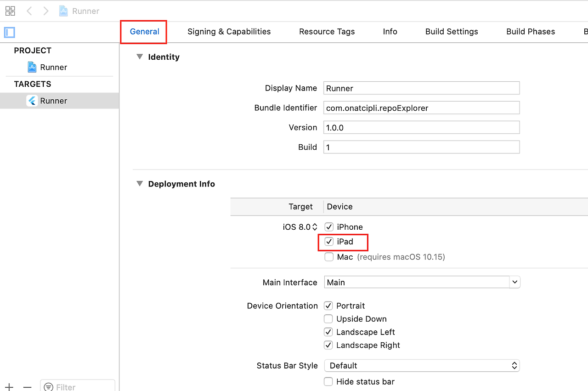Switch to Signing & Capabilities tab
The height and width of the screenshot is (391, 588).
(x=229, y=32)
